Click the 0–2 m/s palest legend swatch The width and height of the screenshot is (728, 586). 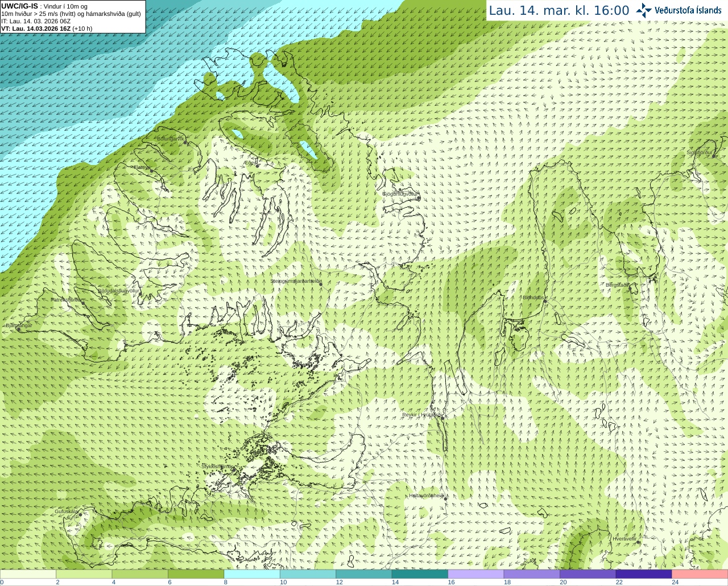point(28,574)
